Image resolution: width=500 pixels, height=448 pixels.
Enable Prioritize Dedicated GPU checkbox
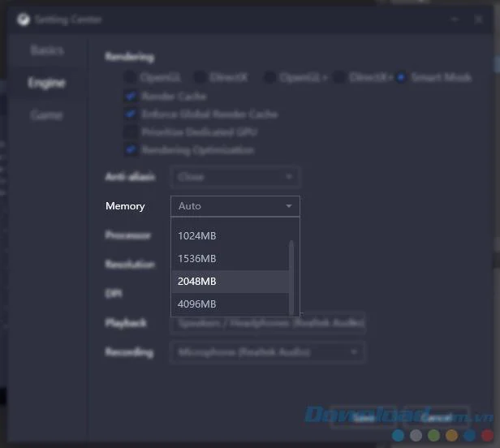click(131, 131)
